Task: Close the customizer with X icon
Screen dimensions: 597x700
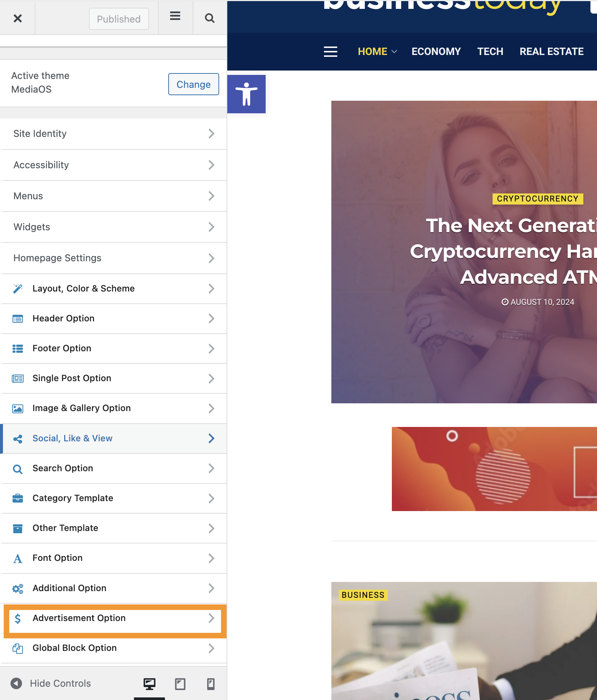Action: point(17,18)
